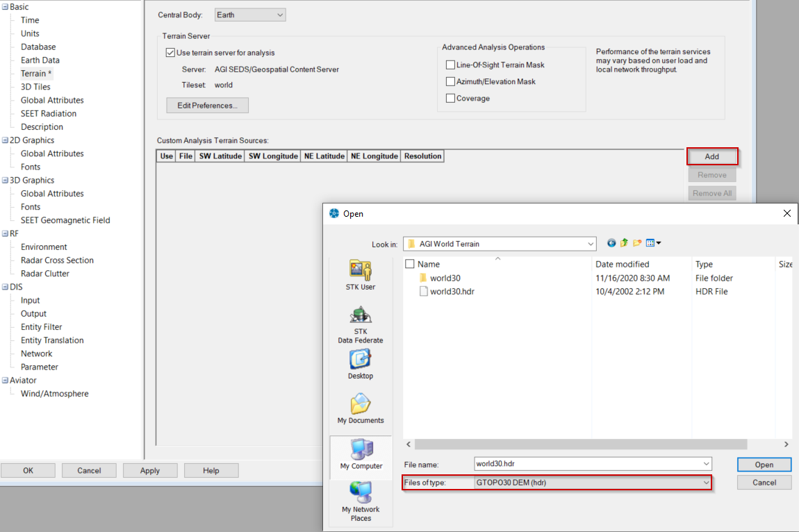Open the Central Body dropdown

[249, 15]
